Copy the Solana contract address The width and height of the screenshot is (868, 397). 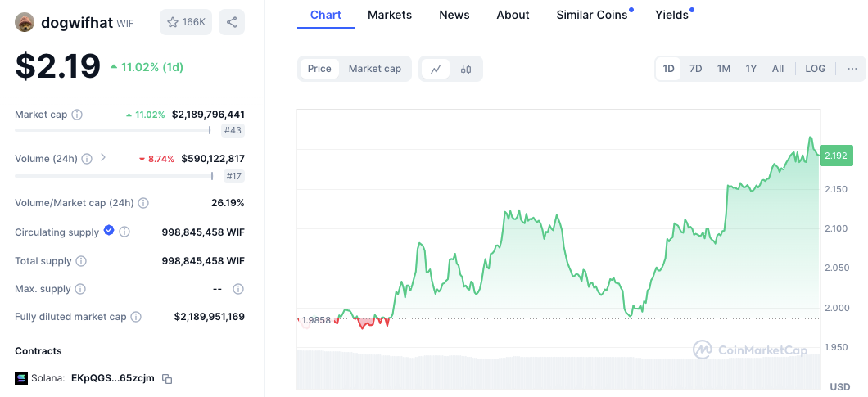pyautogui.click(x=167, y=379)
